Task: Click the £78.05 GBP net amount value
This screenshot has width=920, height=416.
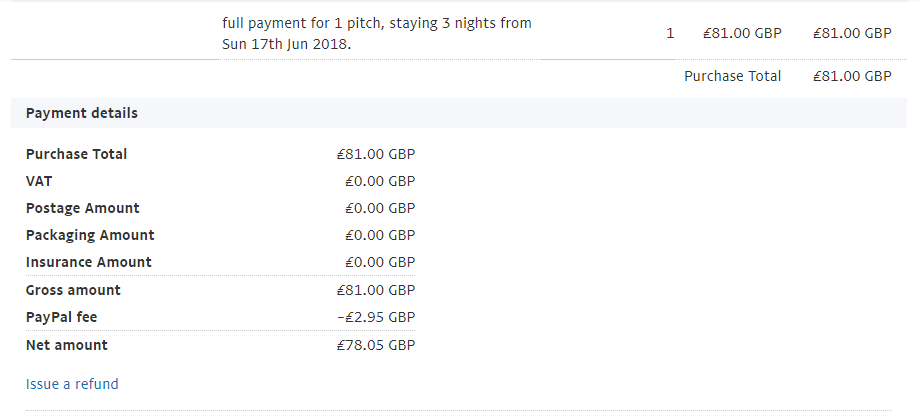Action: coord(375,345)
